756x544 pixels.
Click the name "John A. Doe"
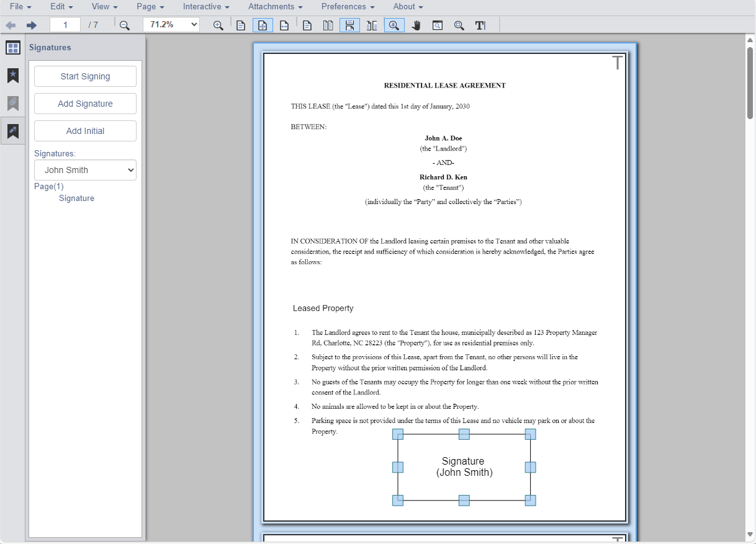coord(443,138)
